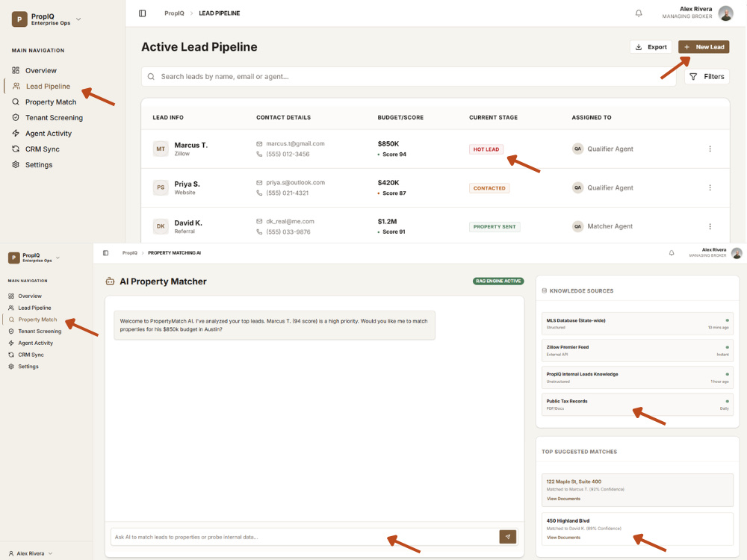
Task: Click Tenant Screening shield icon in Lead Pipeline screen sidebar
Action: pos(16,118)
